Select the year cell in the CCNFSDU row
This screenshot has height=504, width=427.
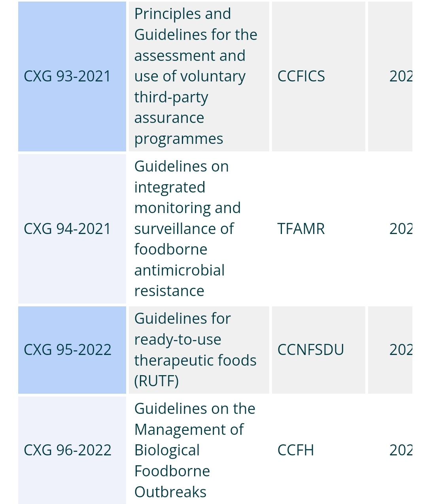[400, 350]
